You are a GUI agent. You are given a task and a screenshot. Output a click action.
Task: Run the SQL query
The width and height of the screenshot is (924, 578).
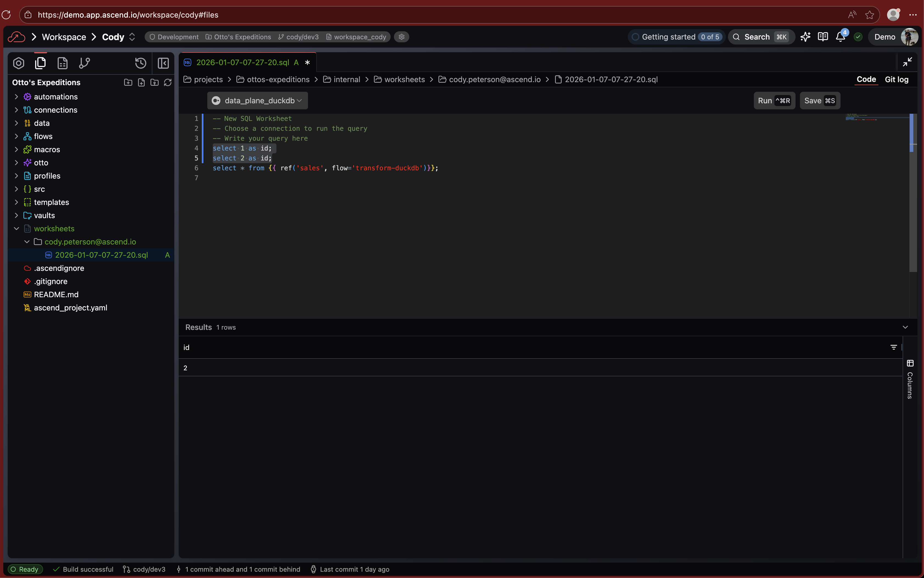click(x=774, y=101)
